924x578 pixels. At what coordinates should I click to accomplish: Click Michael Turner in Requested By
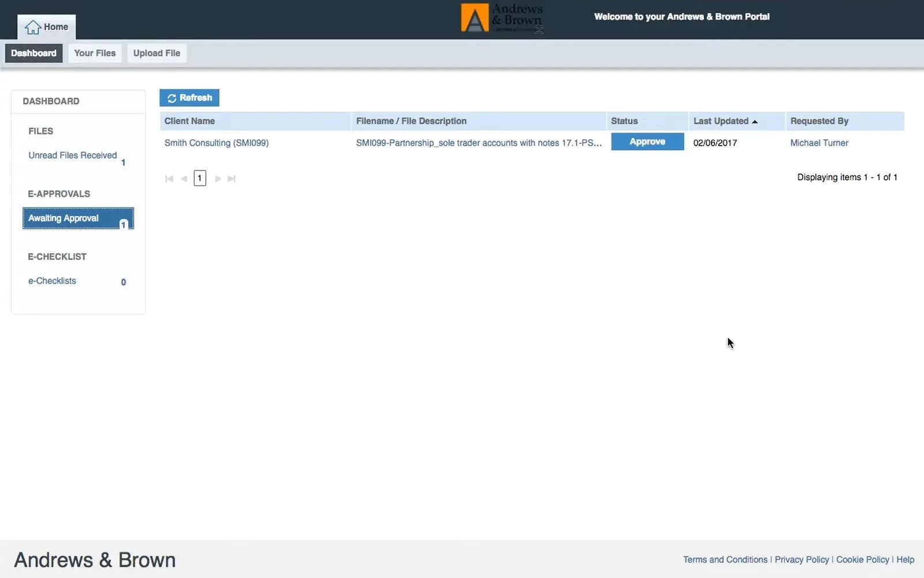coord(819,143)
